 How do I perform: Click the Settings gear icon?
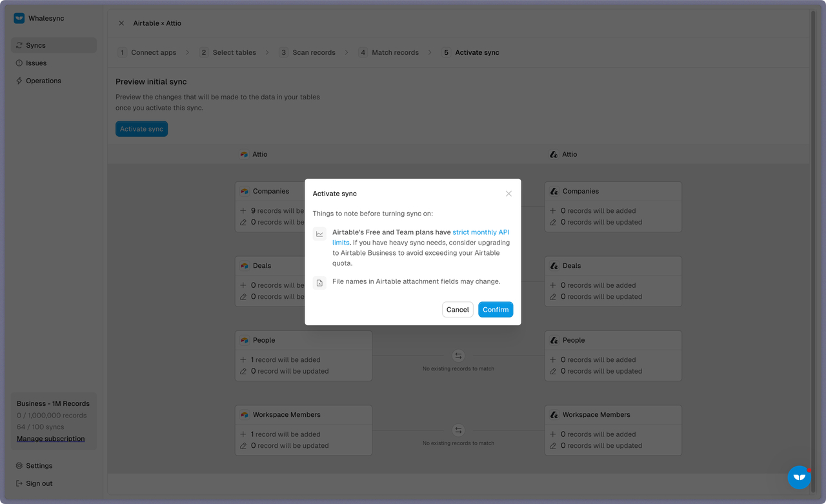coord(19,466)
